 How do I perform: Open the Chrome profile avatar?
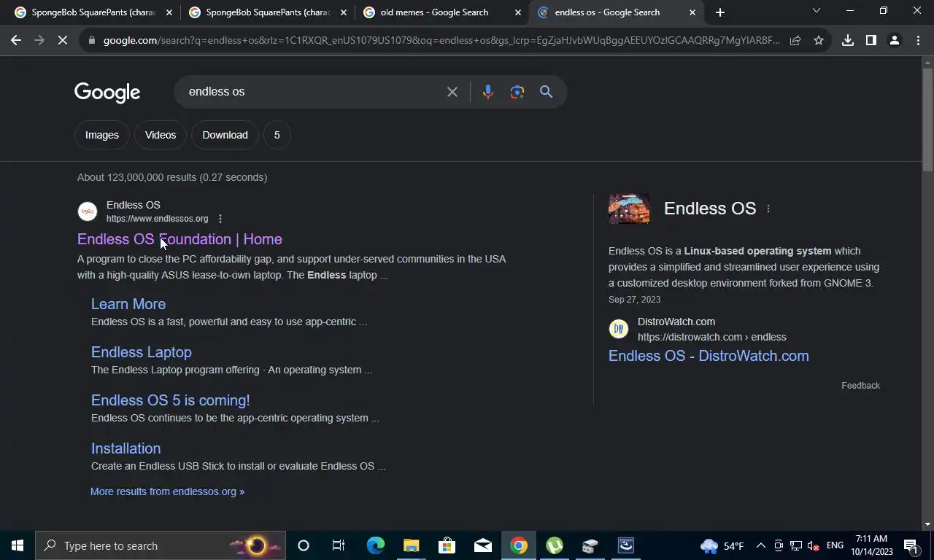(x=895, y=41)
